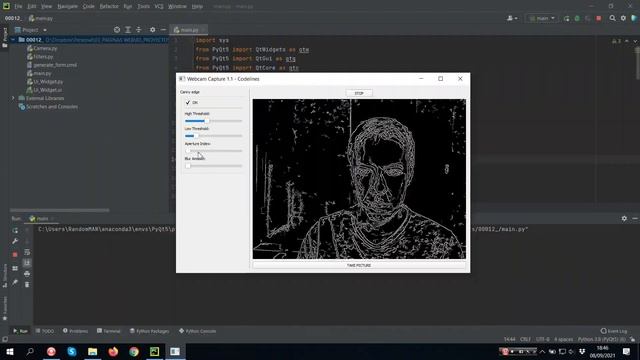Toggle the ON checkbox for Canny edge

click(x=188, y=102)
